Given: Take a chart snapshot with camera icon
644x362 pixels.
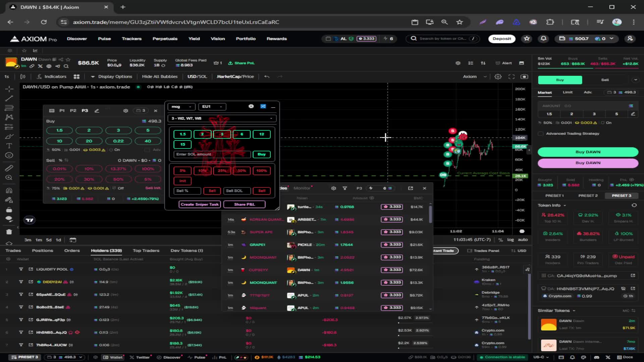Looking at the screenshot, I should point(524,76).
